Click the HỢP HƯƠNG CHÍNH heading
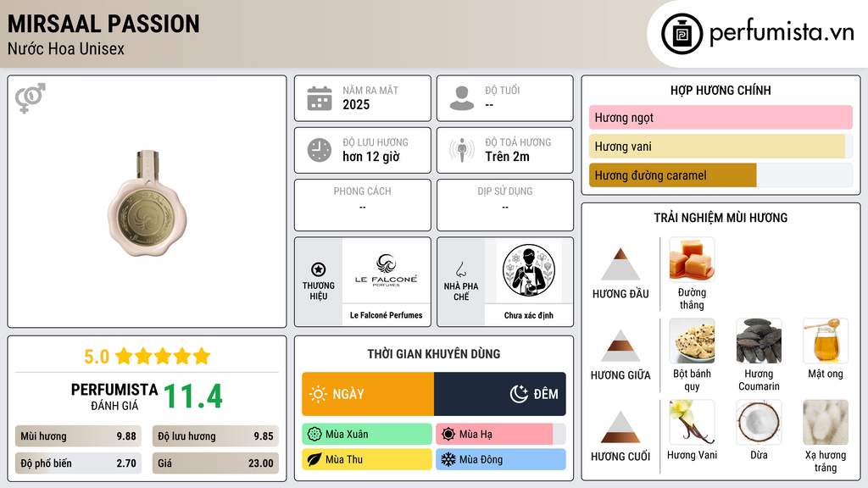868x488 pixels. 721,90
